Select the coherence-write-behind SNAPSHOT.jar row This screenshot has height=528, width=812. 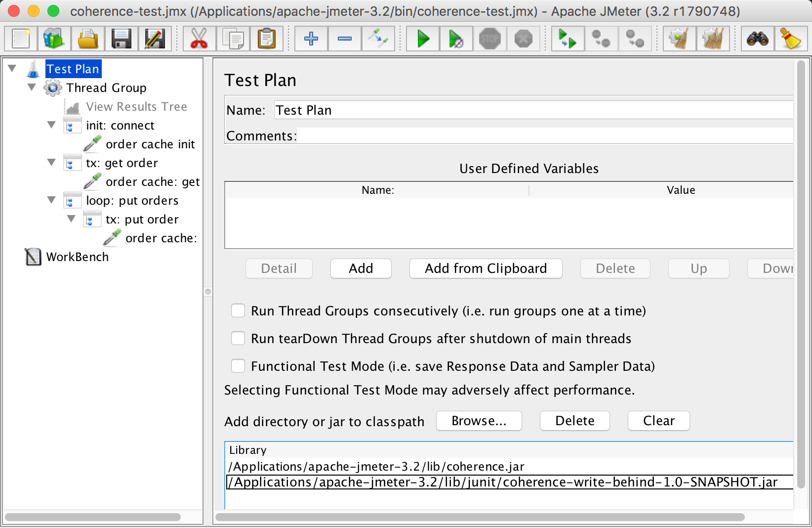[510, 482]
